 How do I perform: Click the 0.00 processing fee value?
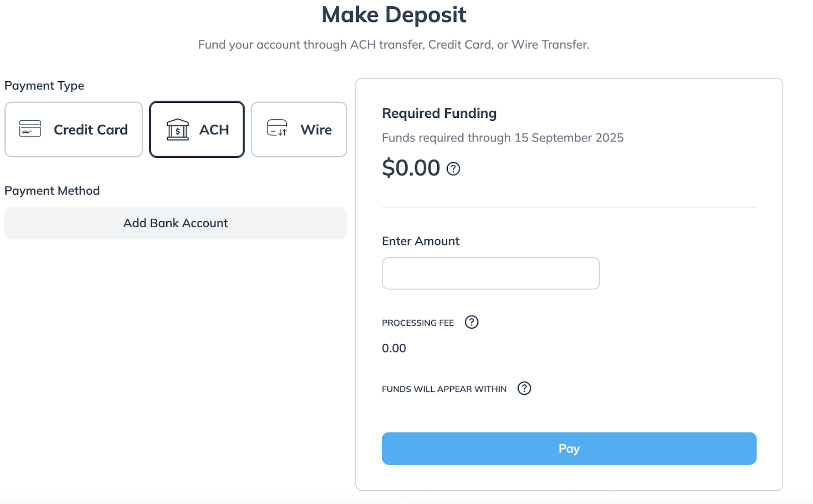pyautogui.click(x=394, y=348)
